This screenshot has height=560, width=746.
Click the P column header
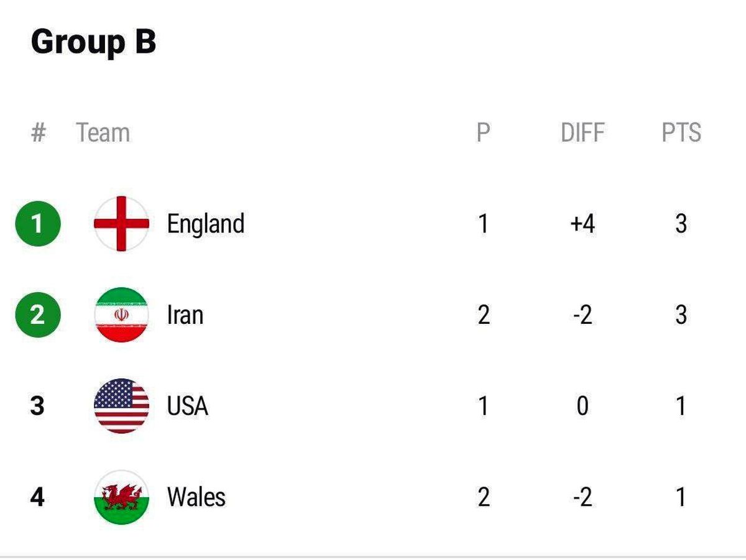coord(484,132)
